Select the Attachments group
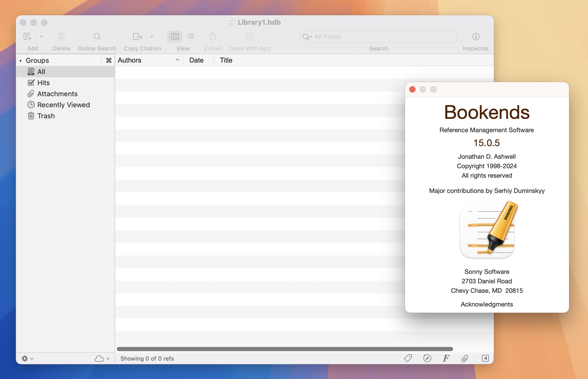The width and height of the screenshot is (588, 379). [x=65, y=94]
